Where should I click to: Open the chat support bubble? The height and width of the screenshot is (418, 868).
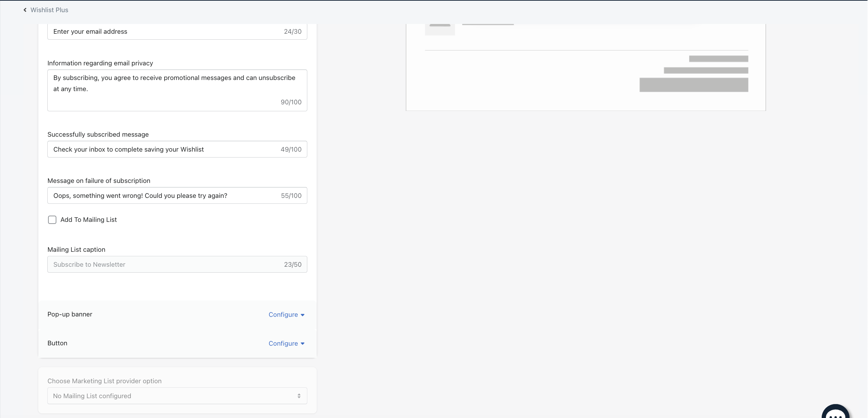pos(835,414)
